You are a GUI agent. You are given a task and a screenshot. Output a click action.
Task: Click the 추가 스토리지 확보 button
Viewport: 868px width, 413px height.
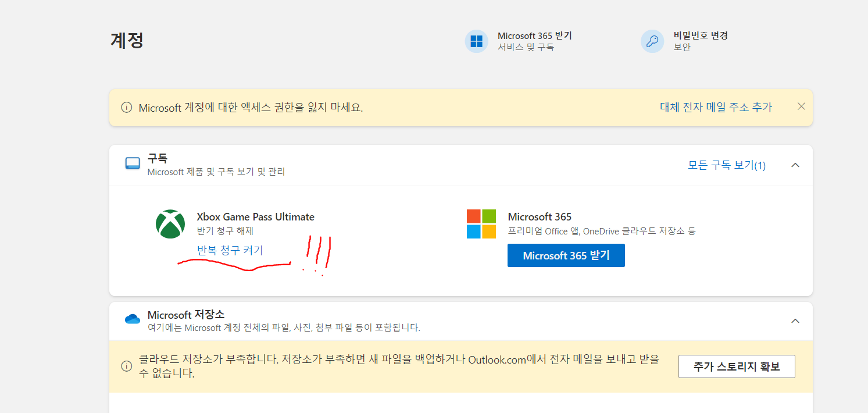(737, 366)
